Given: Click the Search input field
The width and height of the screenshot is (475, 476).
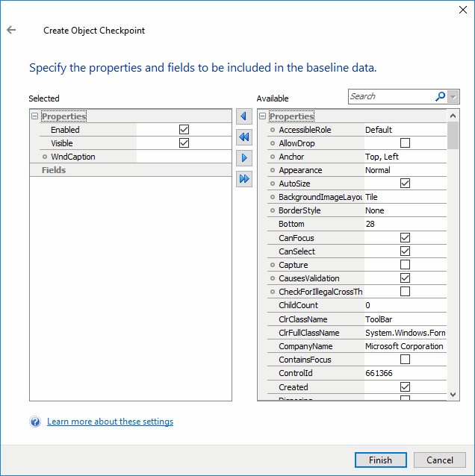Looking at the screenshot, I should click(390, 96).
